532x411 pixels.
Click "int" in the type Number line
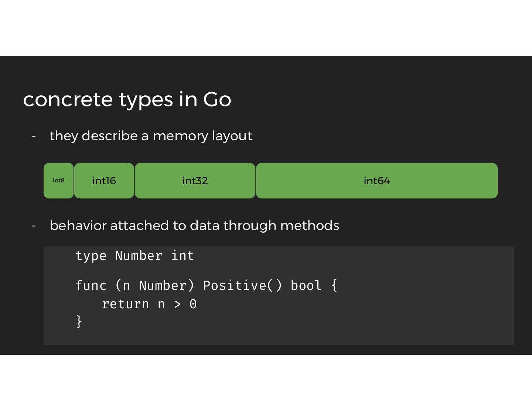183,256
